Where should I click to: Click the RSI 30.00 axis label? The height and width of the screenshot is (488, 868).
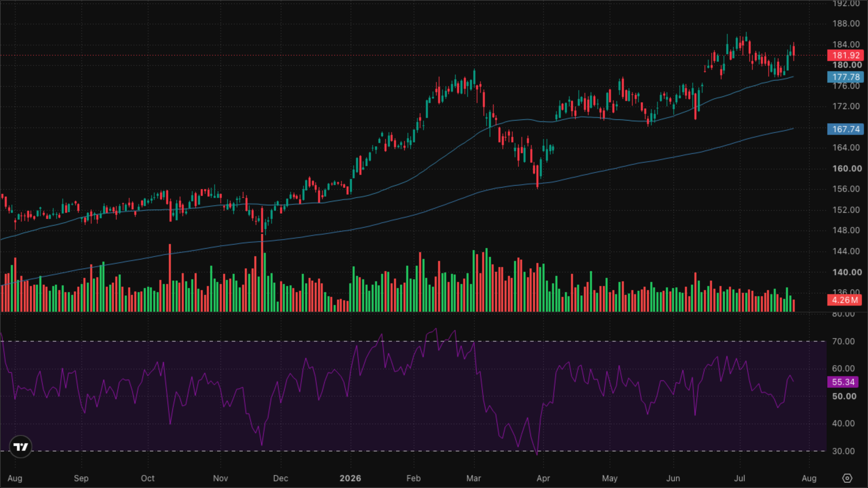coord(843,451)
